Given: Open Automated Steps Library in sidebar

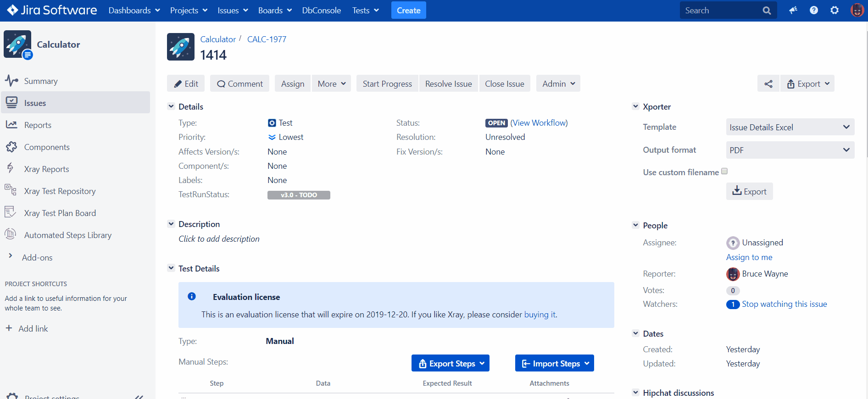Looking at the screenshot, I should [x=67, y=235].
